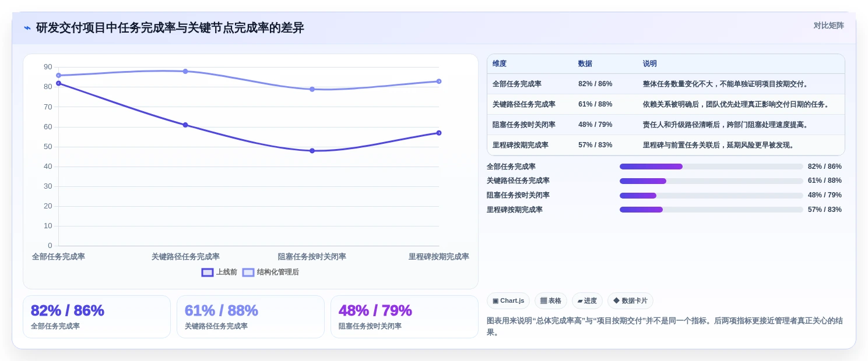Click the 上线前 data point at 关键路径任务完成率
Viewport: 868px width, 361px height.
[x=185, y=125]
